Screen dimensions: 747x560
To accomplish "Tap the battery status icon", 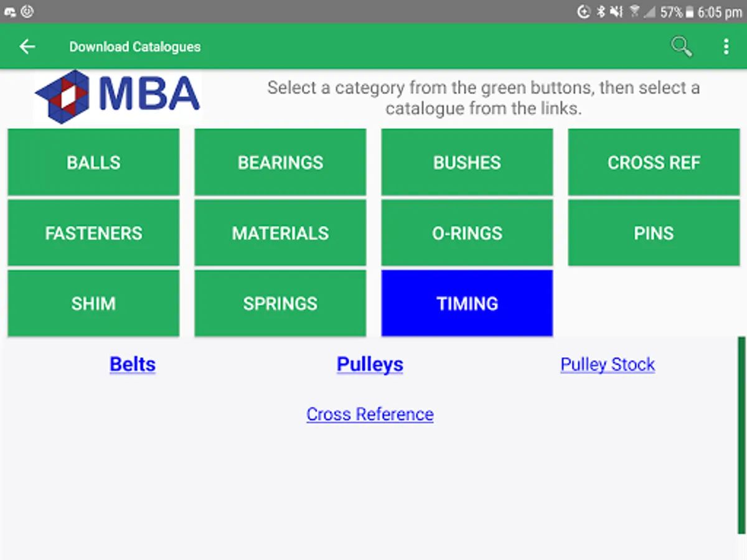I will tap(689, 12).
